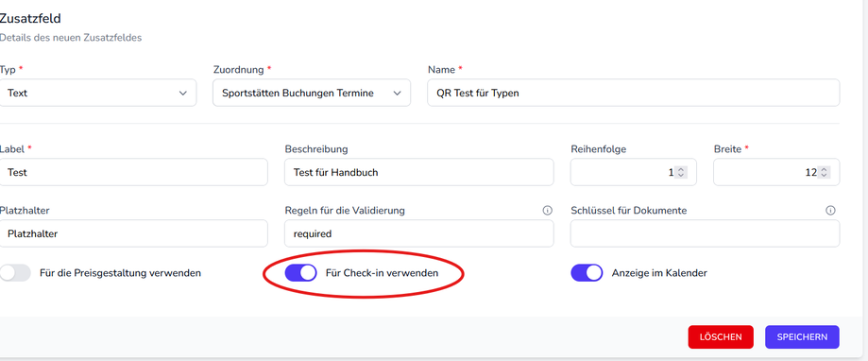Focus Beschreibung field Test für Handbuch
The height and width of the screenshot is (361, 868).
[419, 172]
